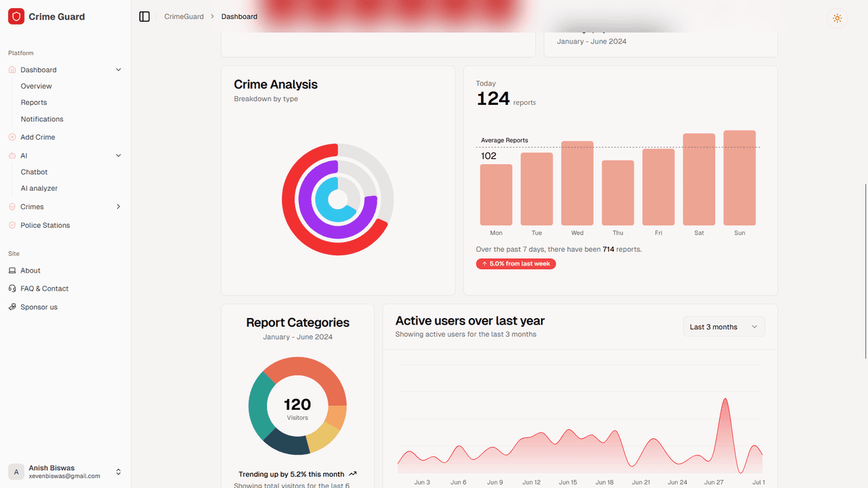
Task: Click the Police Stations badge icon
Action: click(x=12, y=225)
